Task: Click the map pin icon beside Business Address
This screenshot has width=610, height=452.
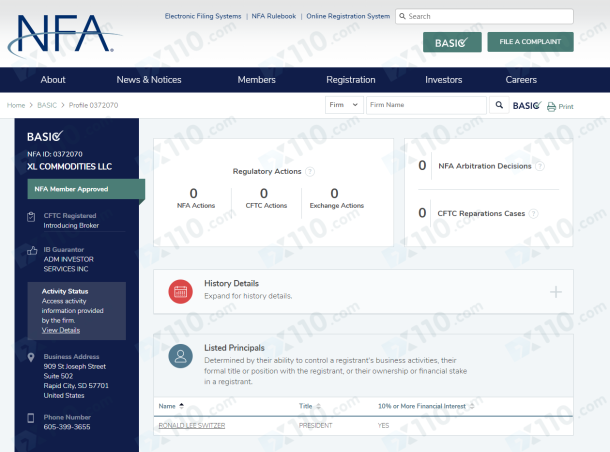Action: click(x=31, y=357)
